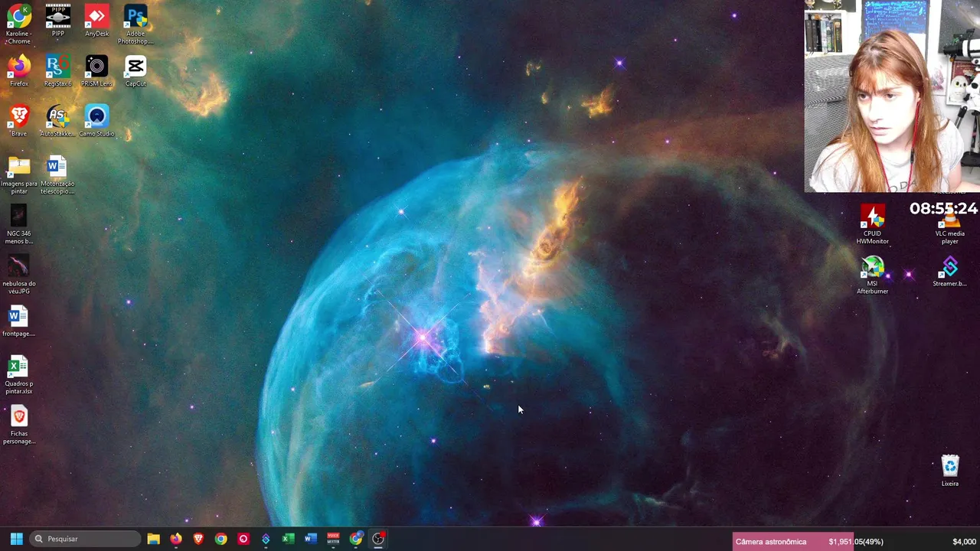The image size is (980, 551).
Task: Open Excel from the taskbar
Action: 288,539
